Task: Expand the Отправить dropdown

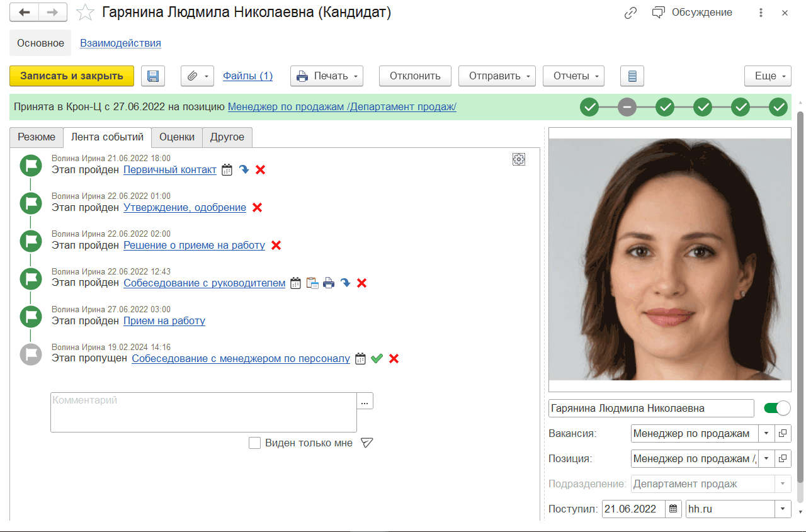Action: point(497,76)
